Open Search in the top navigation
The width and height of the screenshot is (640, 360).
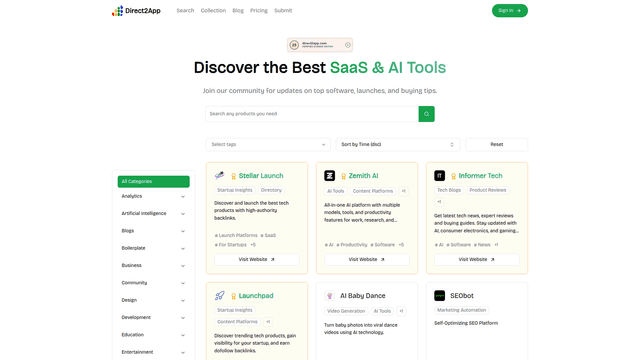tap(185, 11)
